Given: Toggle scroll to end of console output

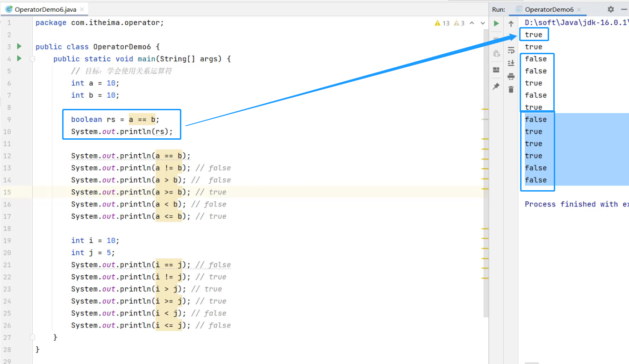Looking at the screenshot, I should tap(511, 63).
